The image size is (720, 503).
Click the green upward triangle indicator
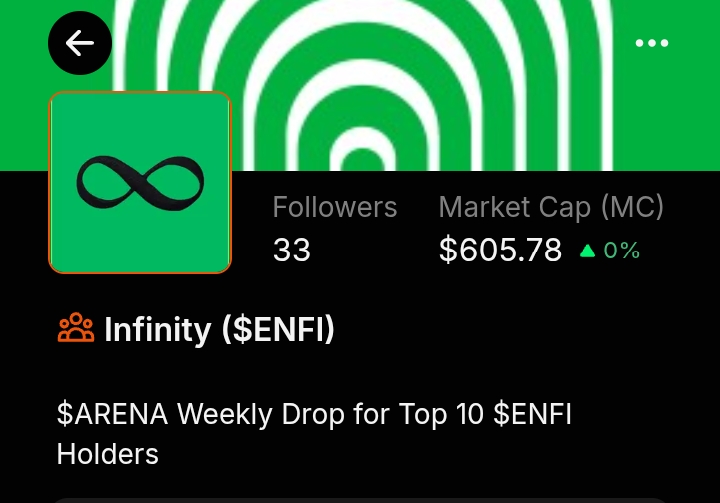(x=587, y=250)
